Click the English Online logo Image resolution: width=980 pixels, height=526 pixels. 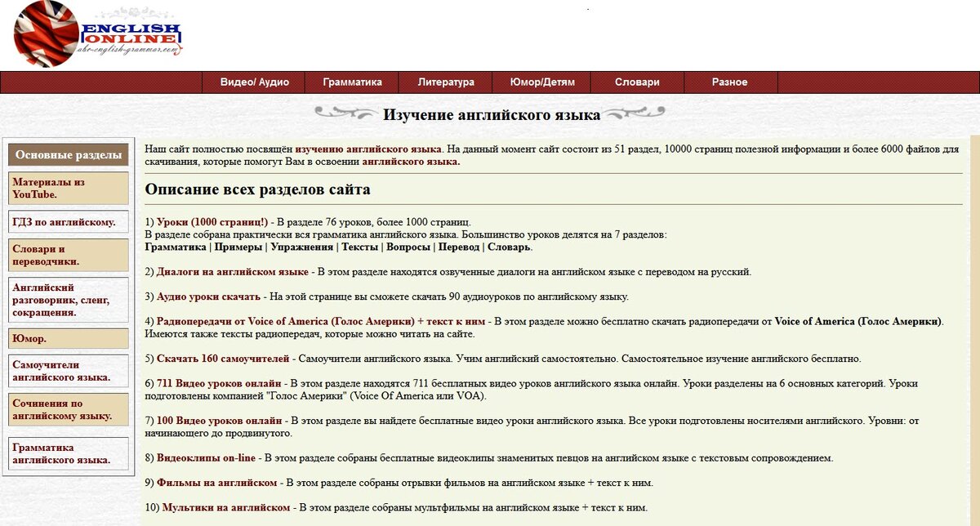pos(97,33)
